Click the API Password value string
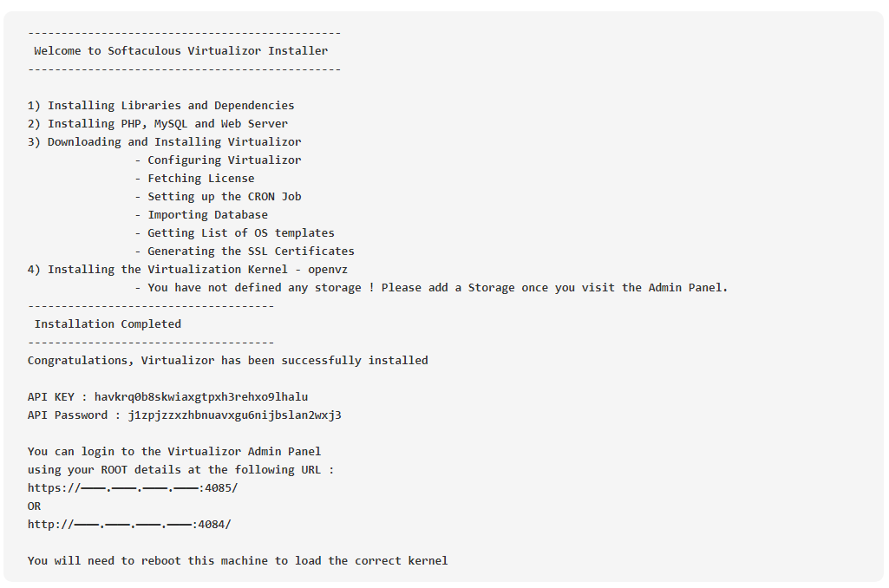This screenshot has height=588, width=889. click(x=235, y=415)
